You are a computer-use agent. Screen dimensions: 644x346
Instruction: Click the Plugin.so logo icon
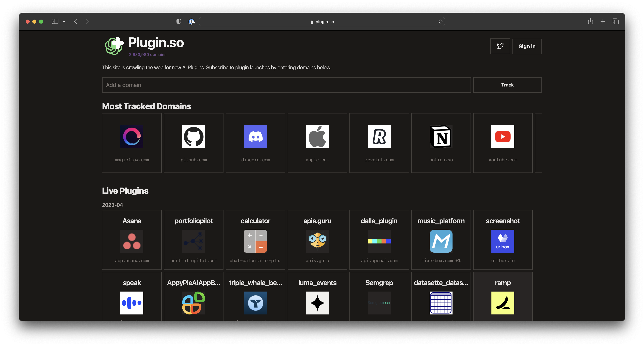click(114, 46)
